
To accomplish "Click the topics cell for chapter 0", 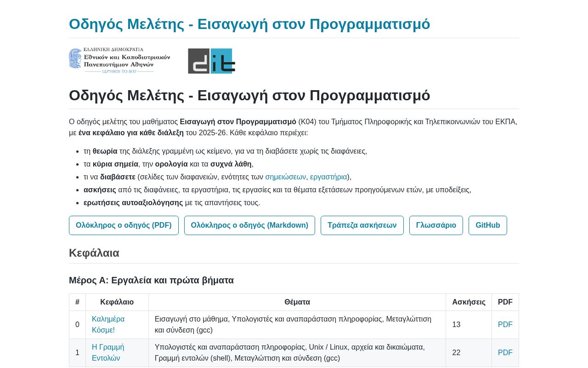I will coord(297,324).
